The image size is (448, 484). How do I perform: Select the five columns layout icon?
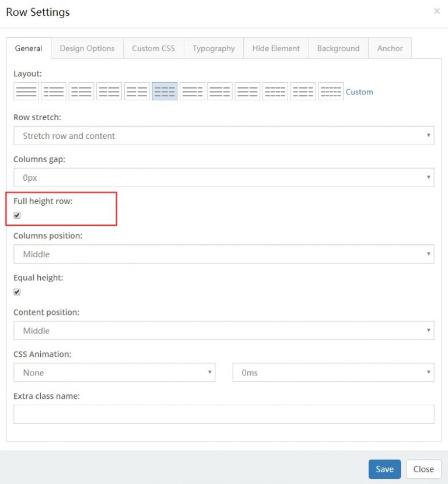(x=331, y=91)
